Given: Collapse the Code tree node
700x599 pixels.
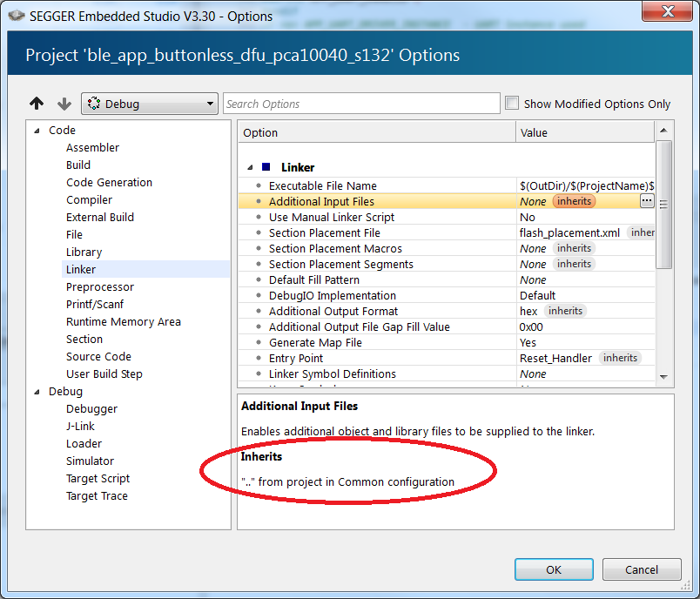Looking at the screenshot, I should click(x=37, y=131).
